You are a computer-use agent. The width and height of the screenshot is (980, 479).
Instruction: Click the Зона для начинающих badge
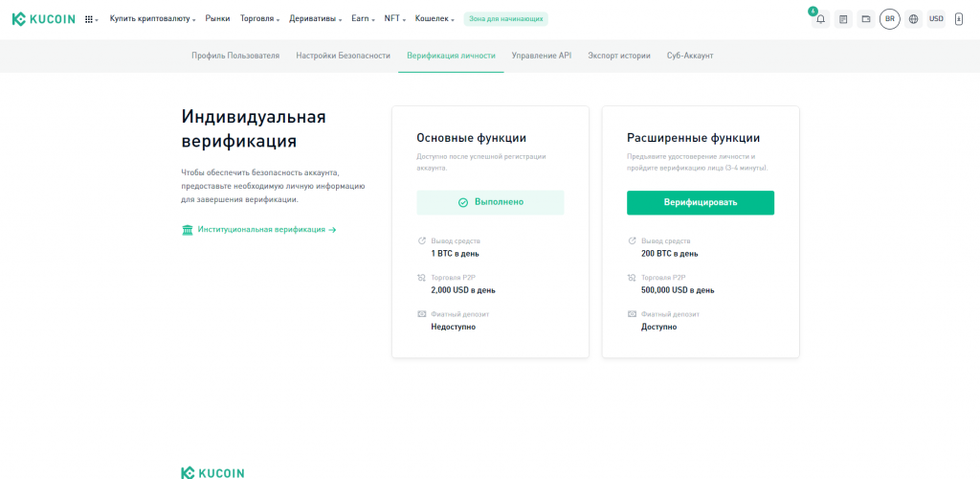pyautogui.click(x=505, y=19)
